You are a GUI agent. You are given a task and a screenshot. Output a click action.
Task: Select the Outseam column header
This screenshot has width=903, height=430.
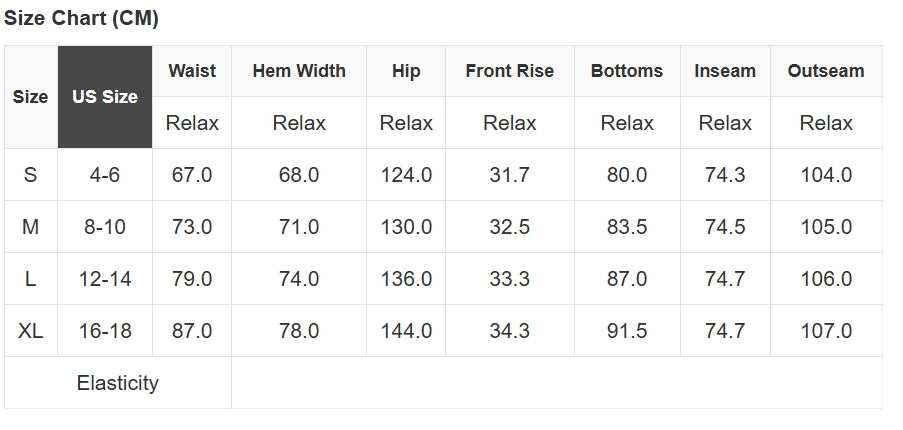[x=826, y=71]
